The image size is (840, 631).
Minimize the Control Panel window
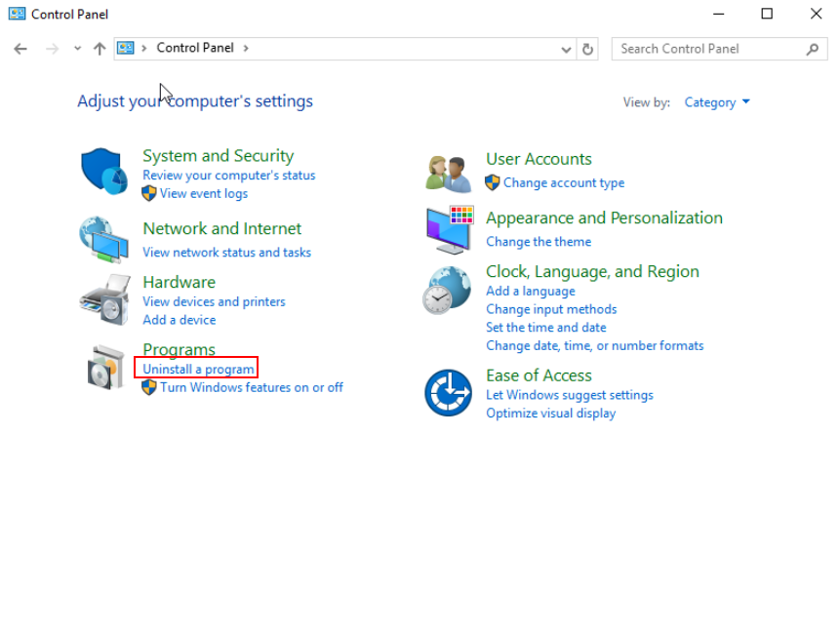tap(718, 14)
